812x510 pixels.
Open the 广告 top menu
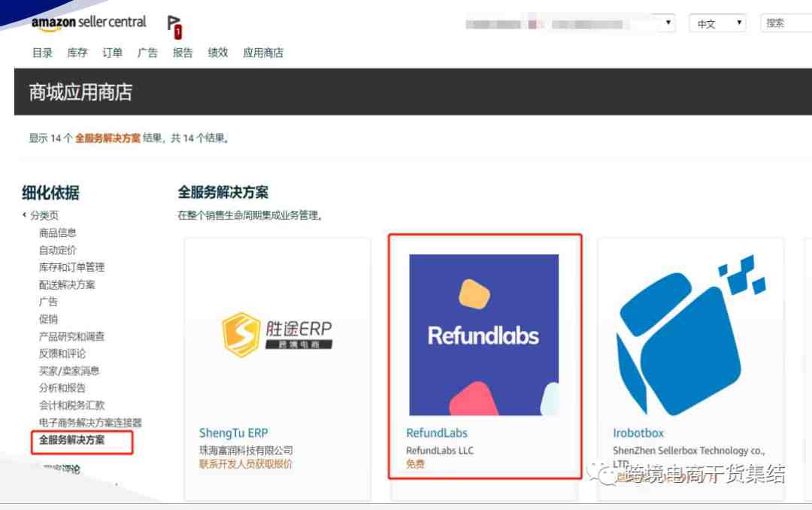coord(147,53)
